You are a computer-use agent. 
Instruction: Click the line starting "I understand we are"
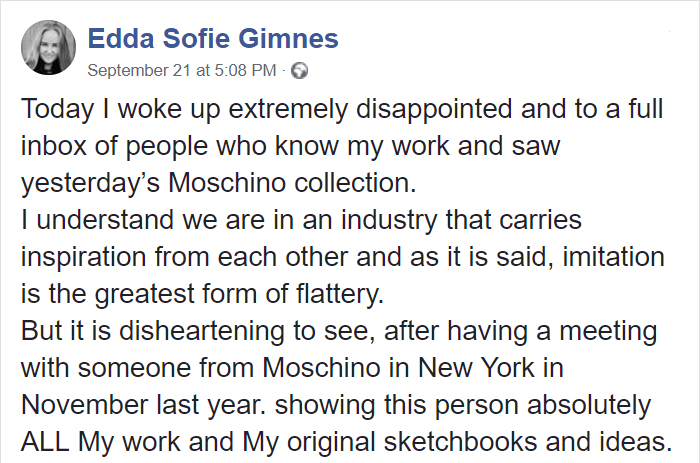tap(301, 219)
